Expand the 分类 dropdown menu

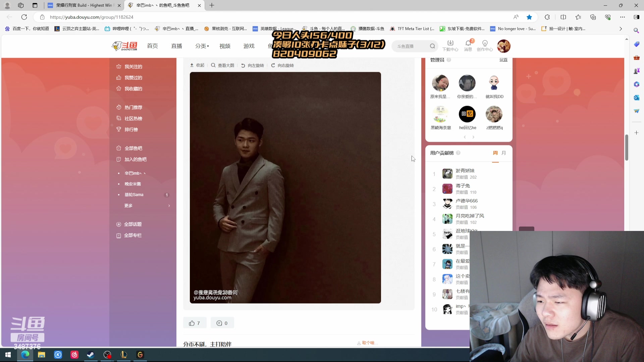click(202, 46)
